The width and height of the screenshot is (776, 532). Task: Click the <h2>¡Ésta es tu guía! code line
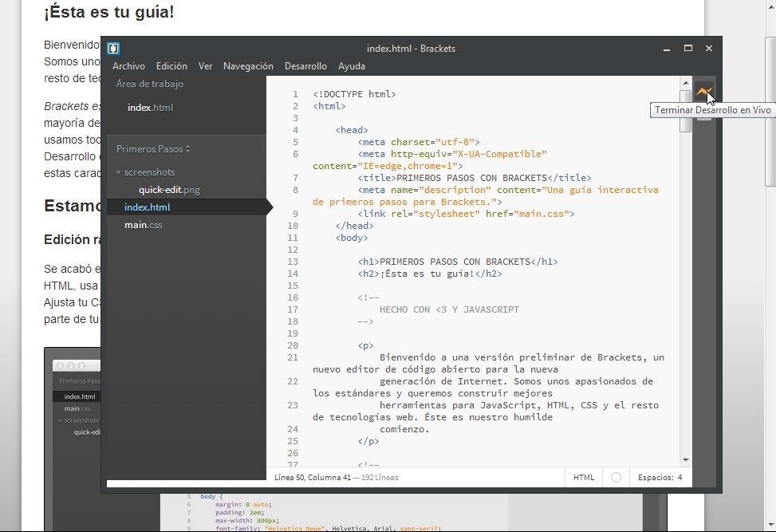pos(430,274)
